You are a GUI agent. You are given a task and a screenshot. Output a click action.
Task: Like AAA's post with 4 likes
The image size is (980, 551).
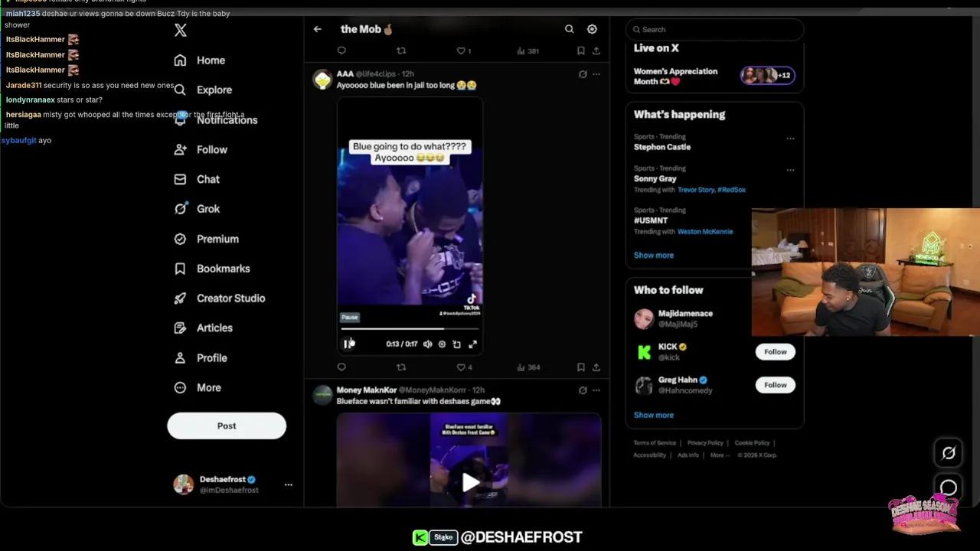pyautogui.click(x=464, y=367)
